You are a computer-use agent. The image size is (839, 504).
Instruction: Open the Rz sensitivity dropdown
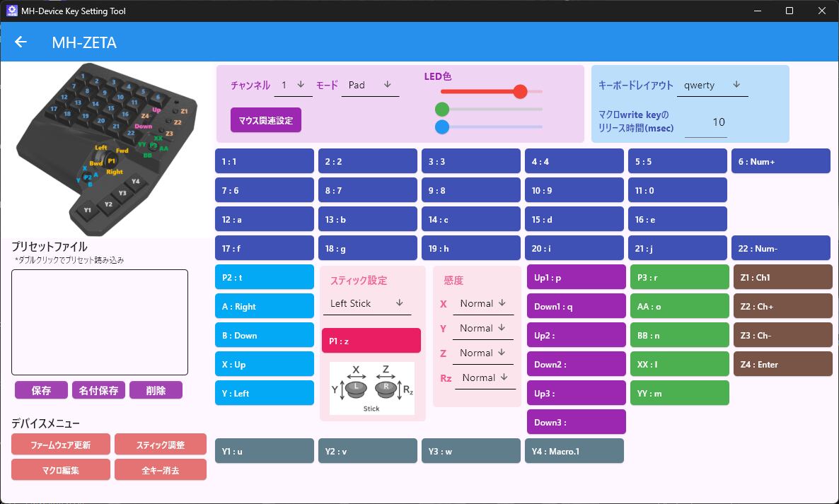(485, 378)
